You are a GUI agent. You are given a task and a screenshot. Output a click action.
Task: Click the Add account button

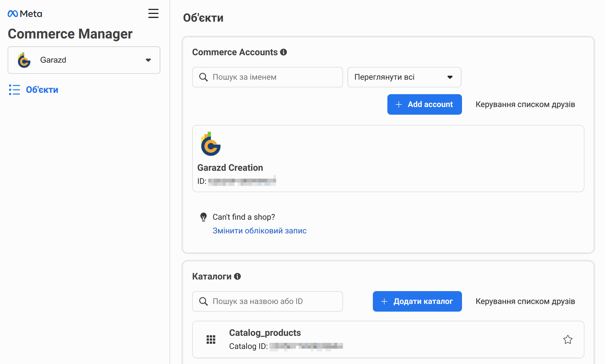tap(425, 104)
